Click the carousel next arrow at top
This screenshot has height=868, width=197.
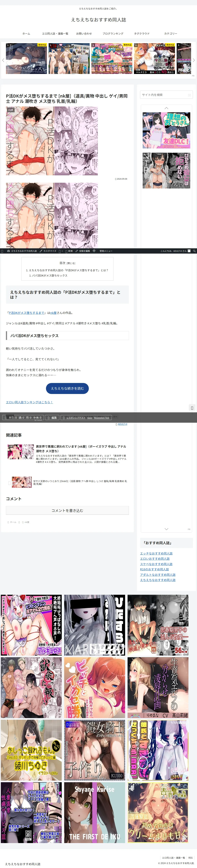pos(194,60)
